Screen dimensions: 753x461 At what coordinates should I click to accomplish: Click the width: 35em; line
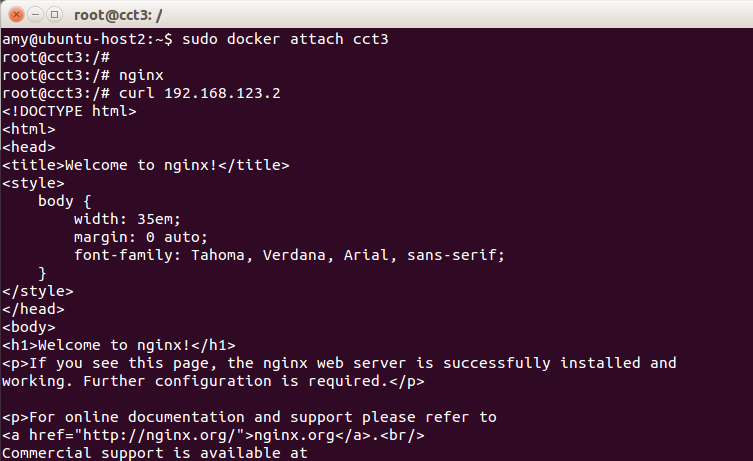pyautogui.click(x=127, y=219)
